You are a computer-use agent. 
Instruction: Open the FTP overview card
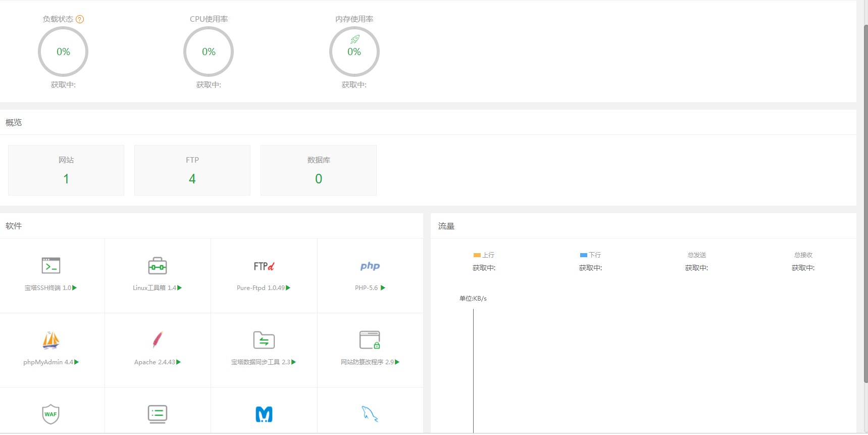pos(192,170)
